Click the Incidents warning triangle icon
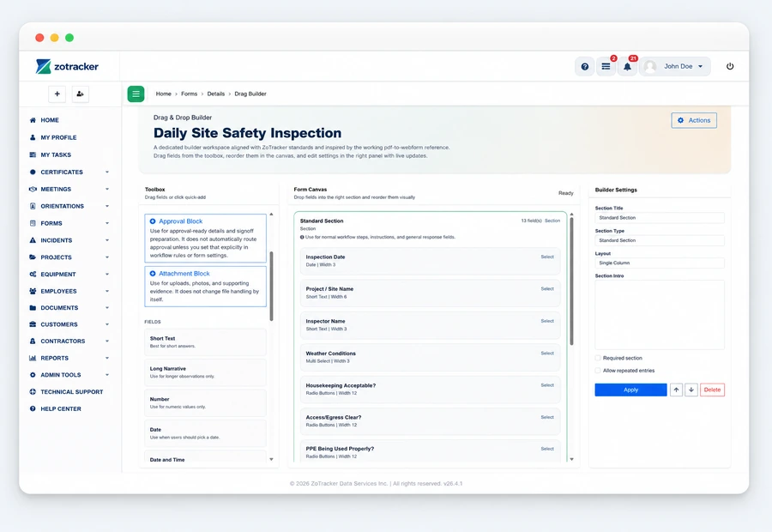The width and height of the screenshot is (772, 532). tap(33, 240)
